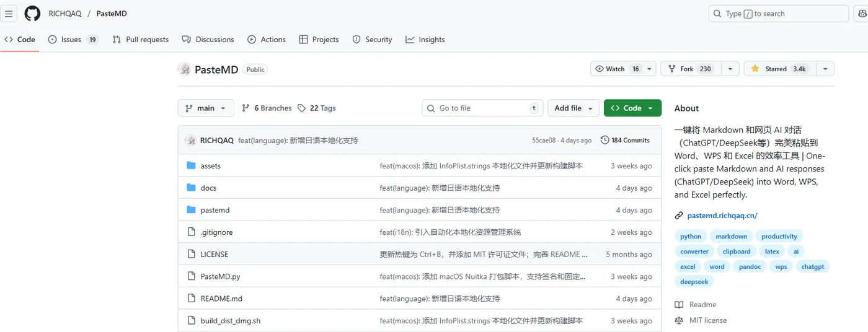Open the Security tab
Screen dimensions: 868x332
coord(372,40)
